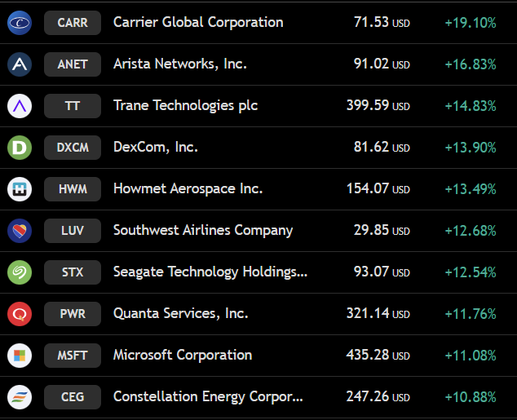517x420 pixels.
Task: Click the Arista Networks logo icon
Action: click(x=20, y=64)
